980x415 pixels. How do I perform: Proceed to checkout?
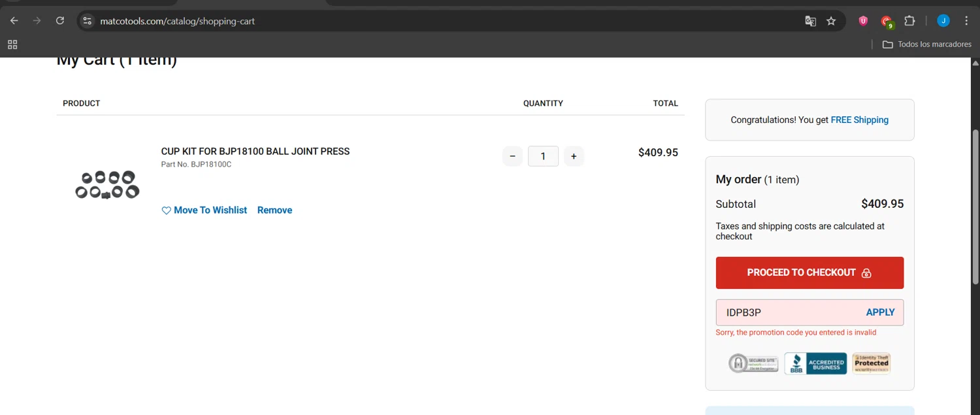point(809,273)
